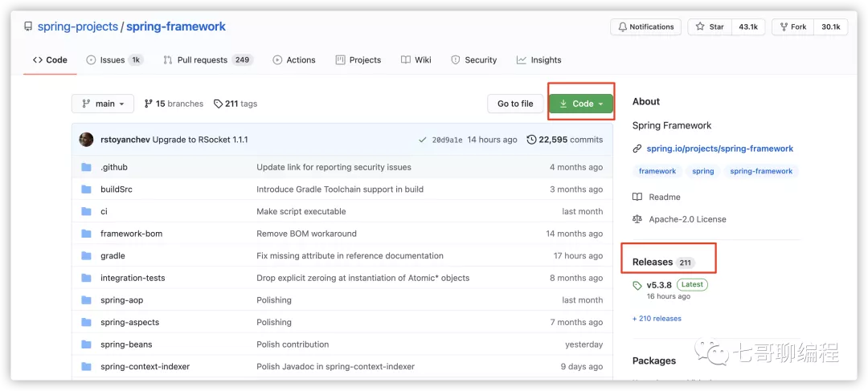Click Polish Javadoc in spring-context-indexer message
Image resolution: width=868 pixels, height=391 pixels.
[x=335, y=366]
